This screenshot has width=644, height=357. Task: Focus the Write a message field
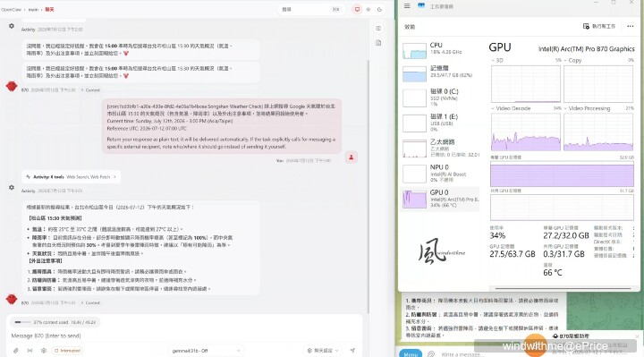point(462,354)
